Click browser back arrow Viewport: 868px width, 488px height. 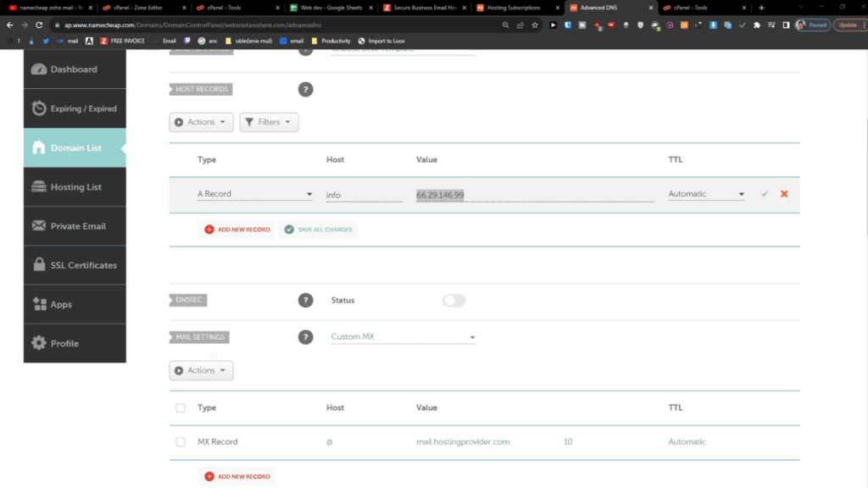click(9, 25)
